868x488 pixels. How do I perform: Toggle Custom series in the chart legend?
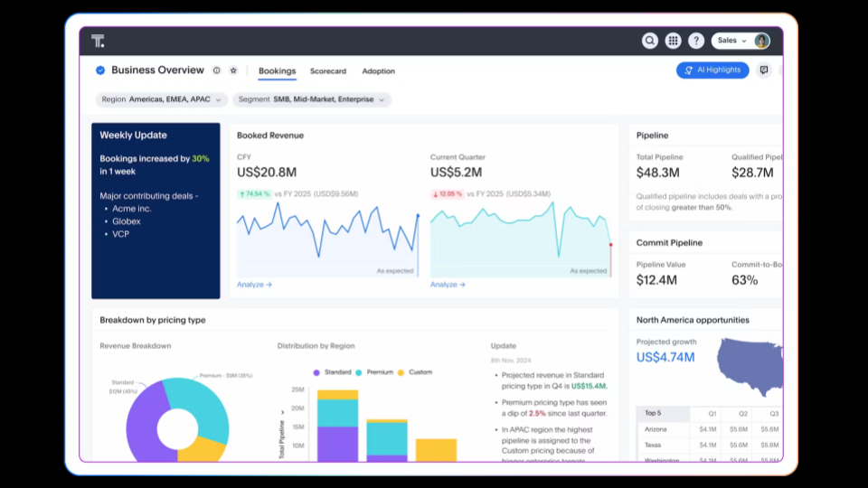415,372
